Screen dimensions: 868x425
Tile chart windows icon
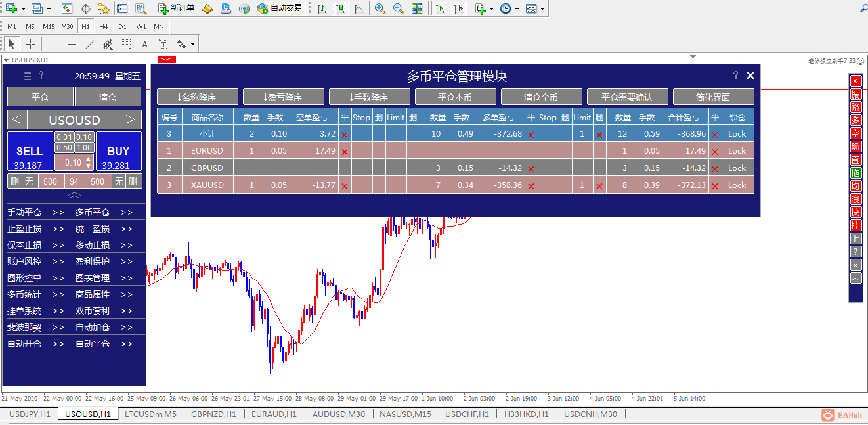[x=417, y=9]
